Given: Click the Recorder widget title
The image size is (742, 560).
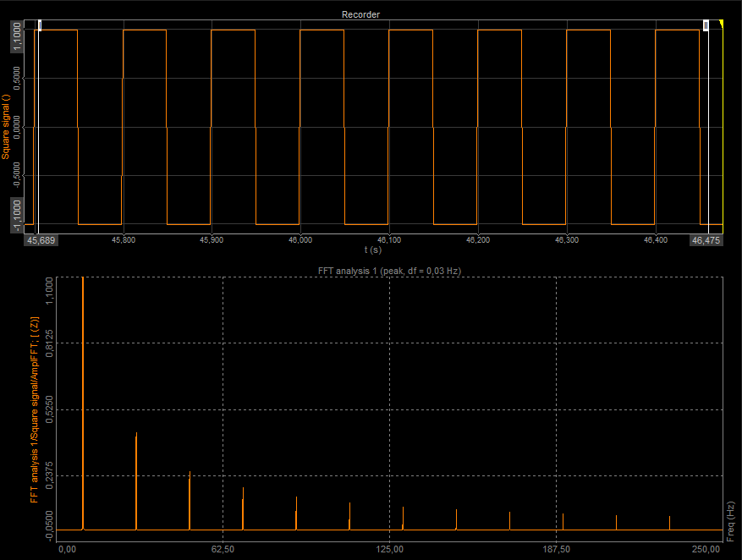Looking at the screenshot, I should click(x=360, y=14).
